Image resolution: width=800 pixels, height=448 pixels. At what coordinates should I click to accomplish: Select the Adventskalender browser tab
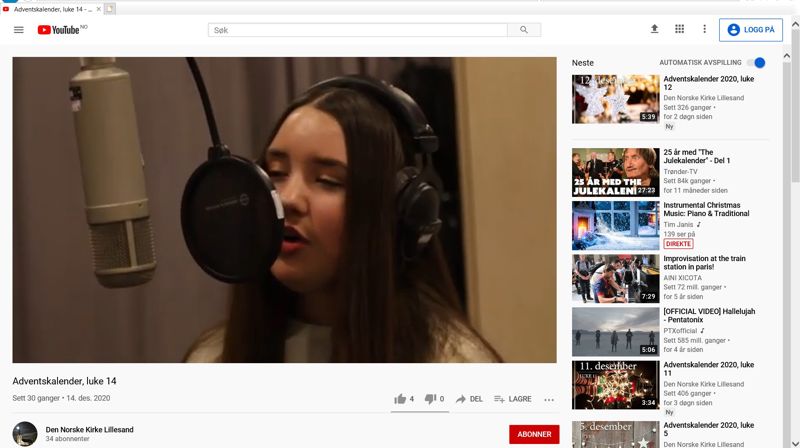pyautogui.click(x=48, y=9)
